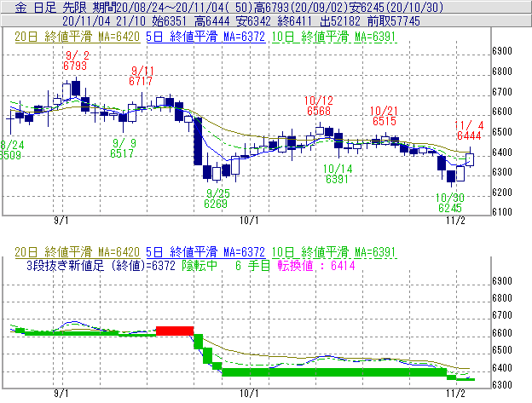Select lower chart 5日 終値平滑 MA=6372 legend
This screenshot has height=403, width=532.
205,252
